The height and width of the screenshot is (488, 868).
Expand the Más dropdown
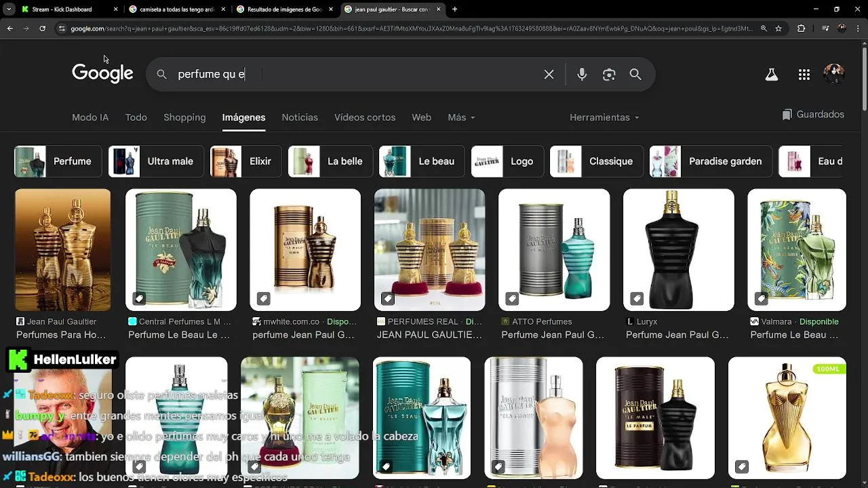pos(461,117)
